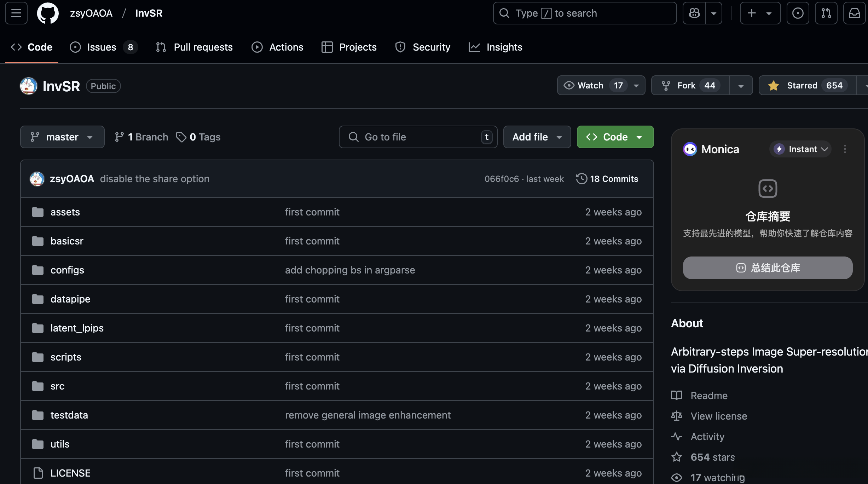Open the issues inbox icon in header
The width and height of the screenshot is (868, 484).
pyautogui.click(x=798, y=13)
